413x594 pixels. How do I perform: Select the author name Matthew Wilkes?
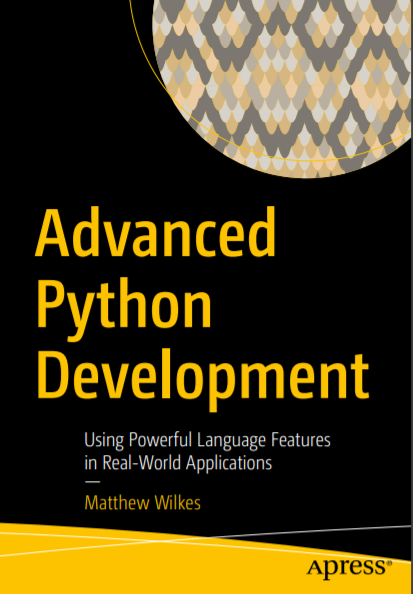(x=142, y=503)
